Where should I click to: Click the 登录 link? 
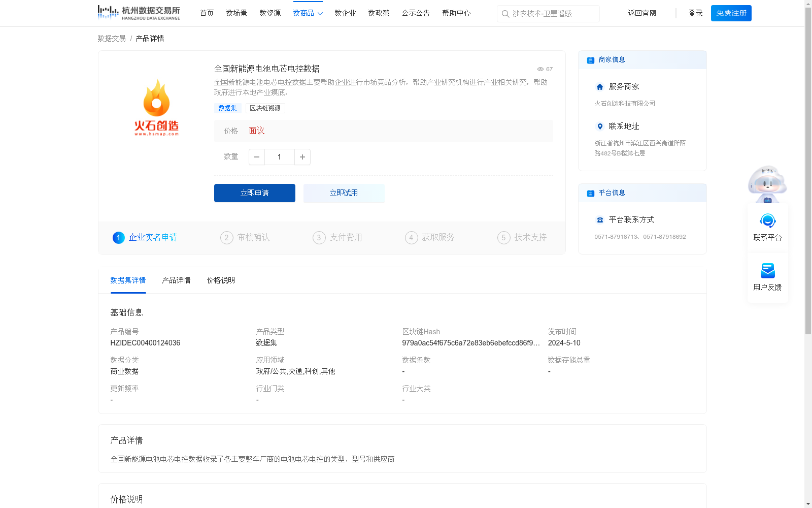tap(695, 13)
